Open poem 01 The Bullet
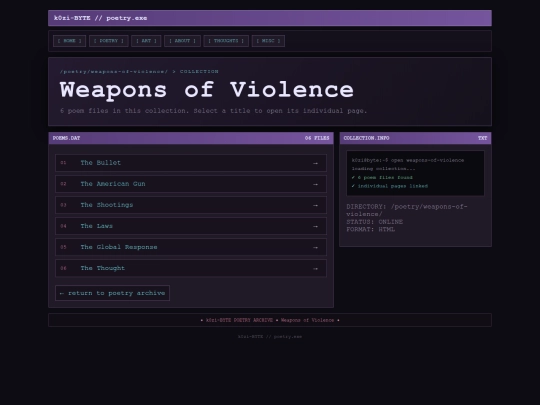Screen dimensions: 540x405 (x=191, y=163)
